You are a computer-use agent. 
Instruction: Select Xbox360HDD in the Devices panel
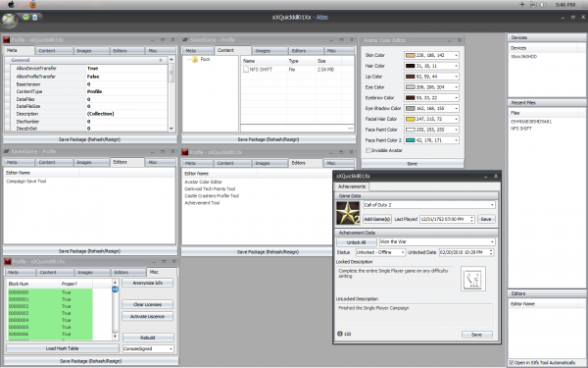pyautogui.click(x=523, y=56)
